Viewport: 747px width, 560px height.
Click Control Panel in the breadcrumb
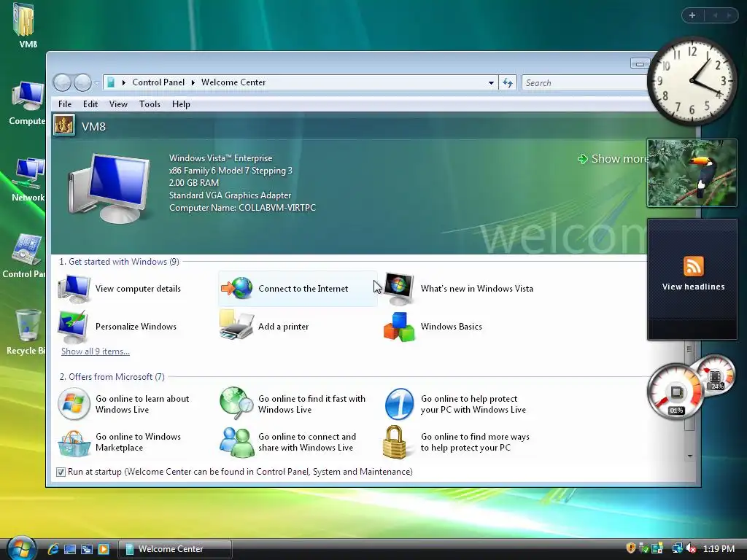tap(158, 82)
